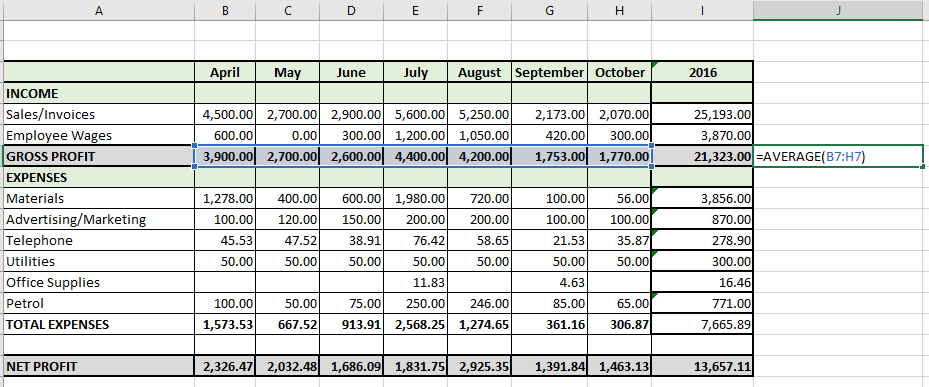
Task: Select September sales cell 2,173.00
Action: 550,114
